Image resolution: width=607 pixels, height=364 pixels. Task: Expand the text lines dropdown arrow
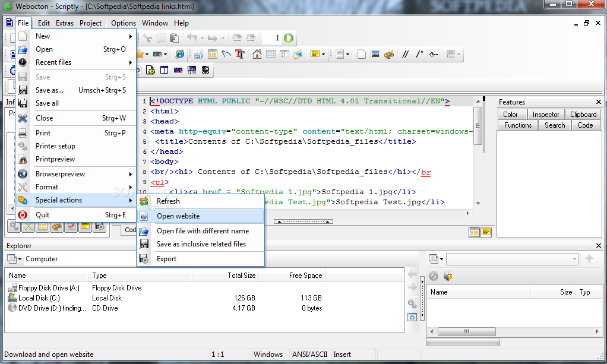click(347, 54)
